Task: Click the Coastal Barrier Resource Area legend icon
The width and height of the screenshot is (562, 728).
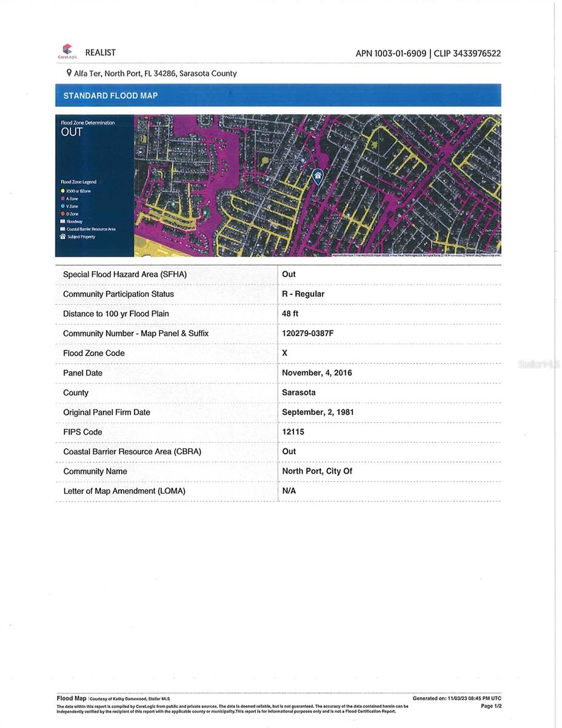Action: tap(62, 229)
